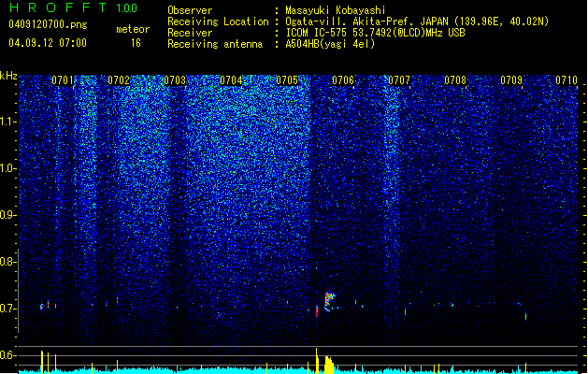The image size is (588, 374).
Task: Click the kHz axis unit label
Action: (8, 76)
